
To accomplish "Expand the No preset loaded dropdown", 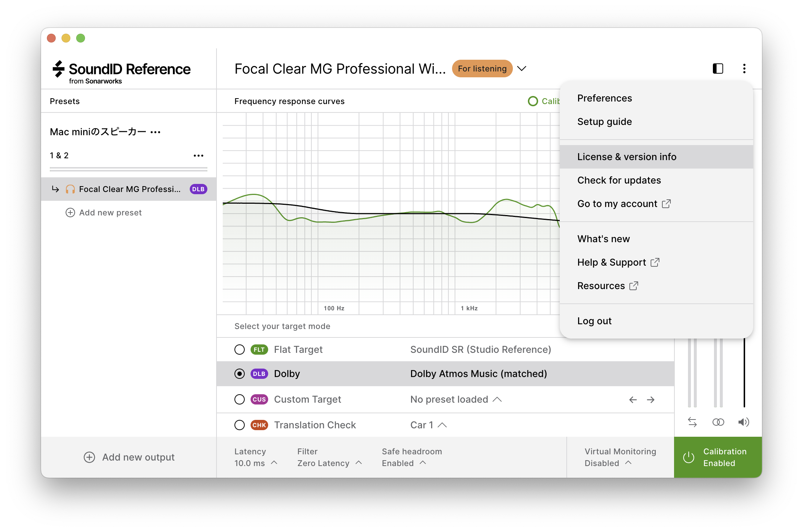I will coord(456,399).
